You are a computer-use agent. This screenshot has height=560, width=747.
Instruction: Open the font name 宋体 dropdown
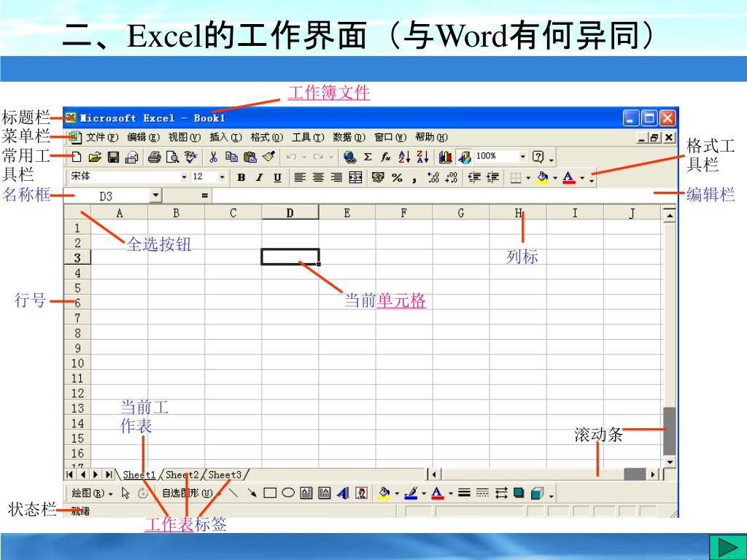point(184,177)
